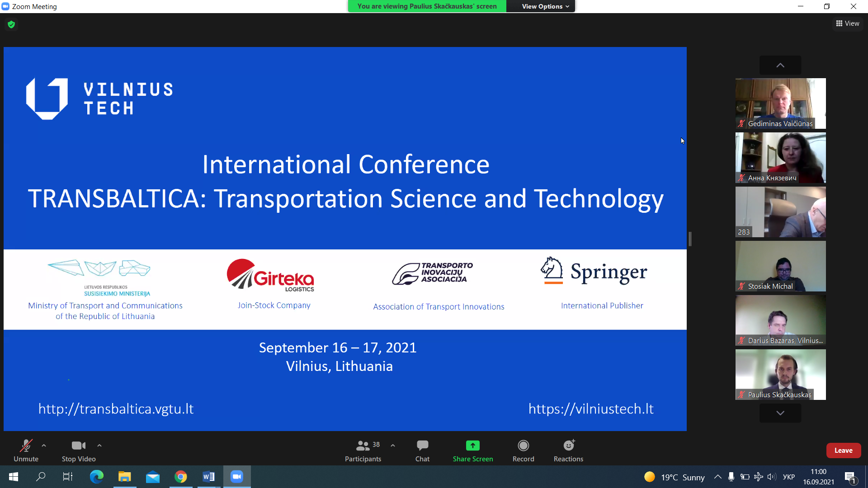The image size is (868, 488).
Task: Open video options arrow next to Stop Video
Action: 99,446
